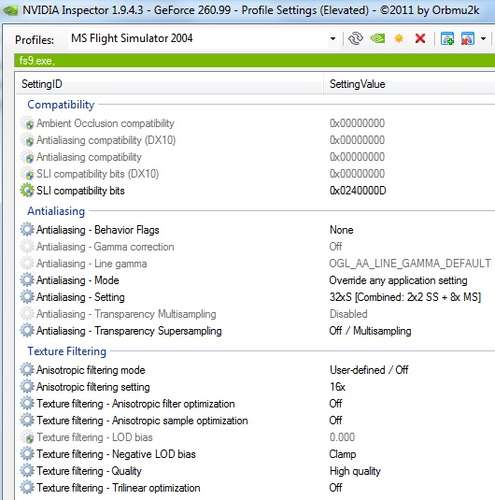The image size is (495, 500).
Task: Click gear icon beside Antialiasing - Setting
Action: point(27,297)
